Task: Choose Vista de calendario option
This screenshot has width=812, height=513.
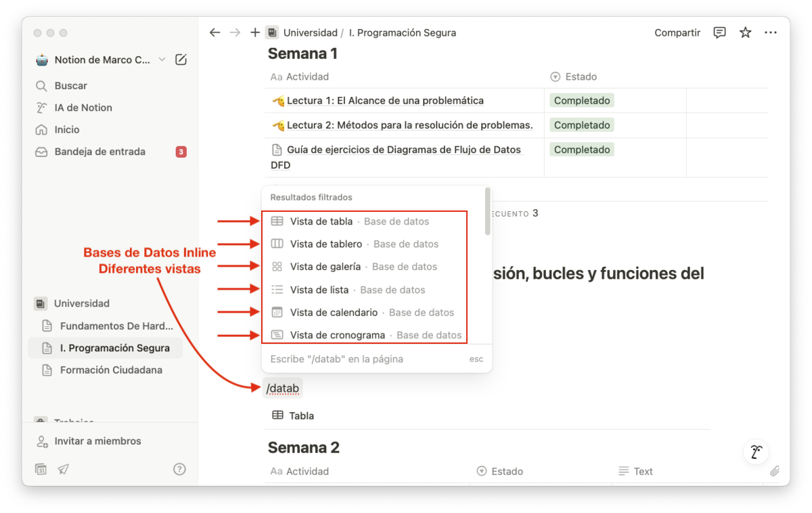Action: click(x=334, y=313)
